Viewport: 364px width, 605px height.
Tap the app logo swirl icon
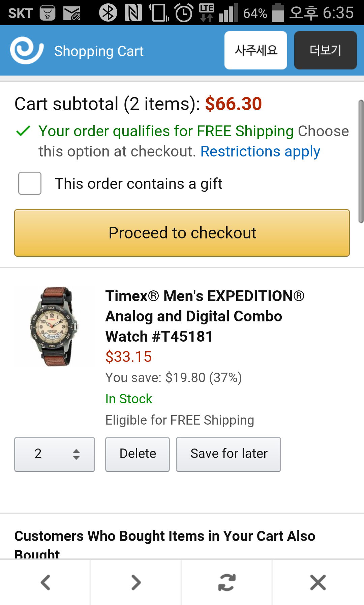click(27, 51)
